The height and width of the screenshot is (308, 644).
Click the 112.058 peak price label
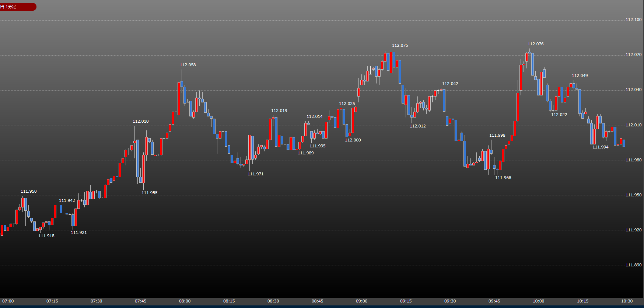click(188, 65)
